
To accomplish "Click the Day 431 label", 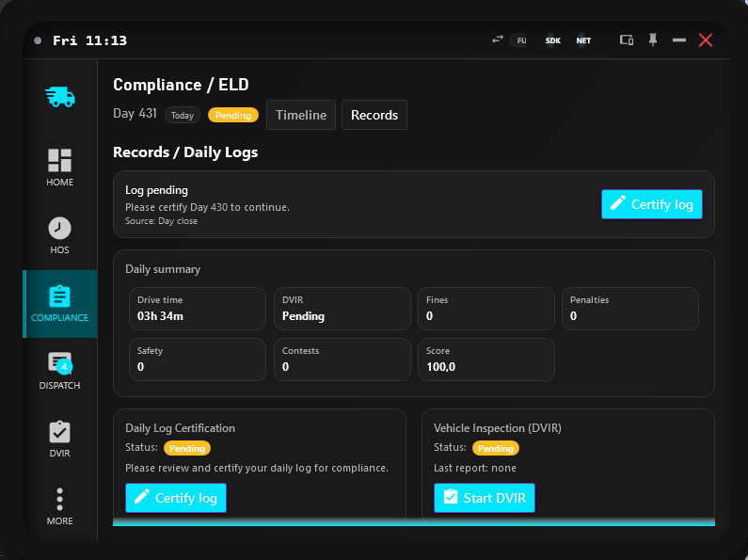I will click(x=135, y=114).
